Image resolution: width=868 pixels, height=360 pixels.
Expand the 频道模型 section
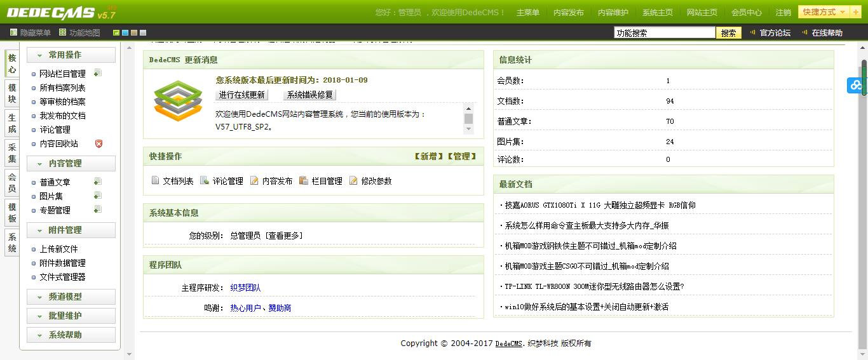(71, 297)
